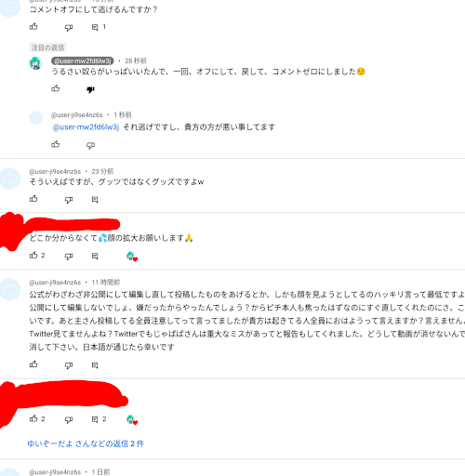Open @user-ji9se4nz6s name on 23 分前 comment
Screen dimensions: 465x476
coord(55,171)
